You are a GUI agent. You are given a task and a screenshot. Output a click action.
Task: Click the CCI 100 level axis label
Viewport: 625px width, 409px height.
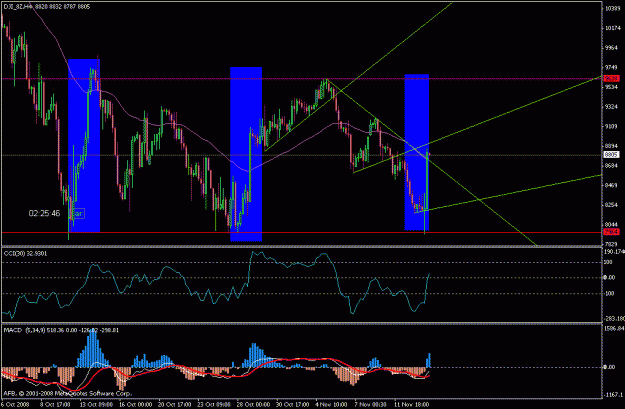point(609,262)
